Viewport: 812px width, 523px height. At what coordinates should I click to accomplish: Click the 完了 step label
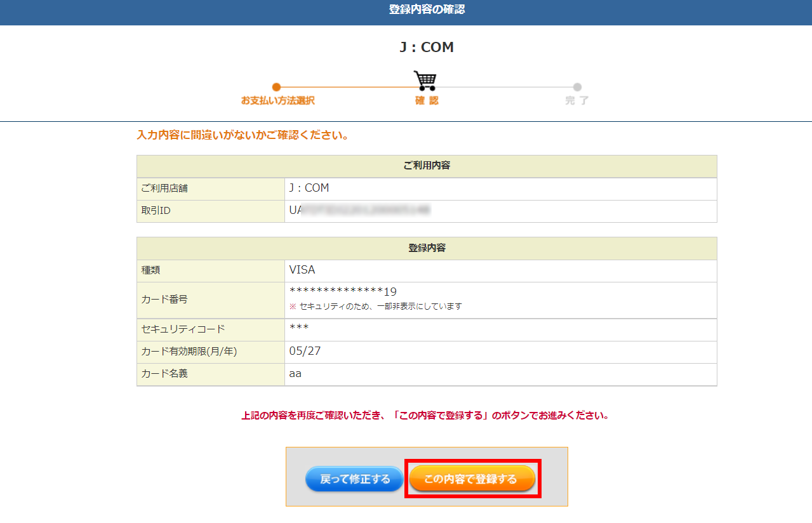point(577,101)
